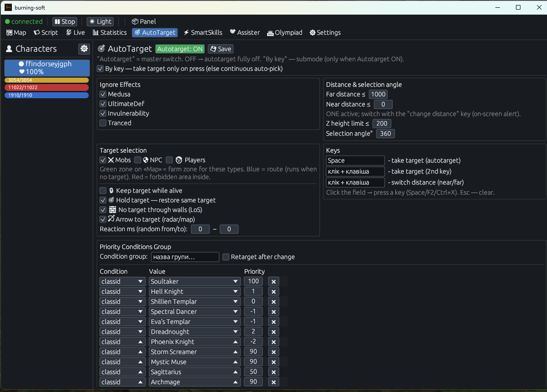Open the Panel button

(x=144, y=21)
